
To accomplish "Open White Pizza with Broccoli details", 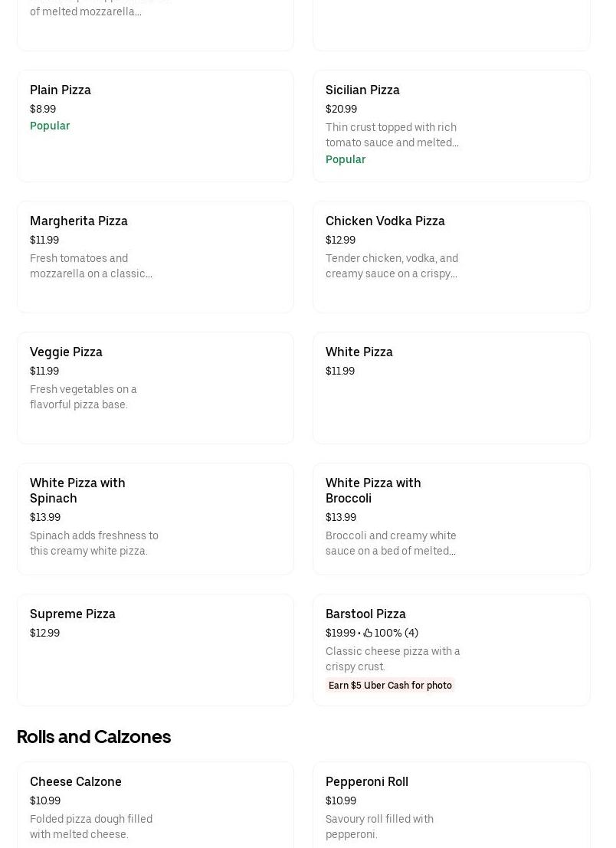I will click(451, 519).
